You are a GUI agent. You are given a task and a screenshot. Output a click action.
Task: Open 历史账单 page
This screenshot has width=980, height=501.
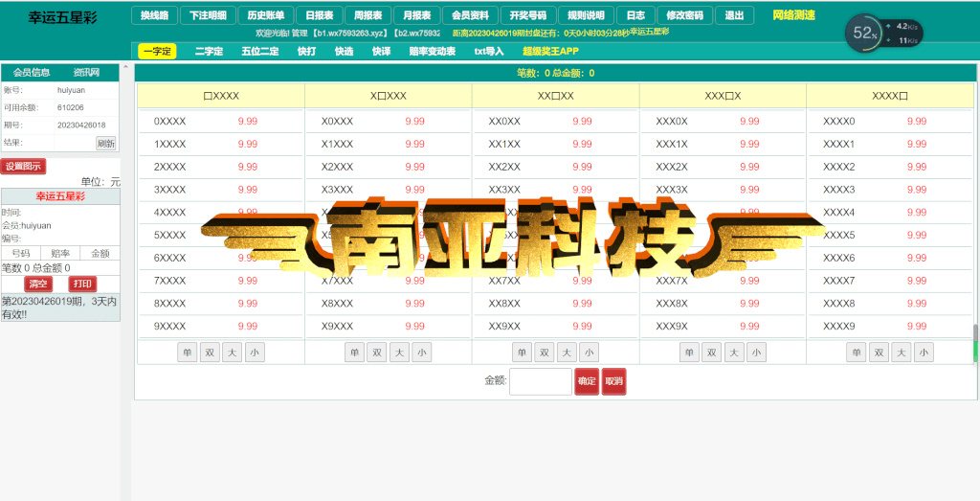(x=266, y=15)
